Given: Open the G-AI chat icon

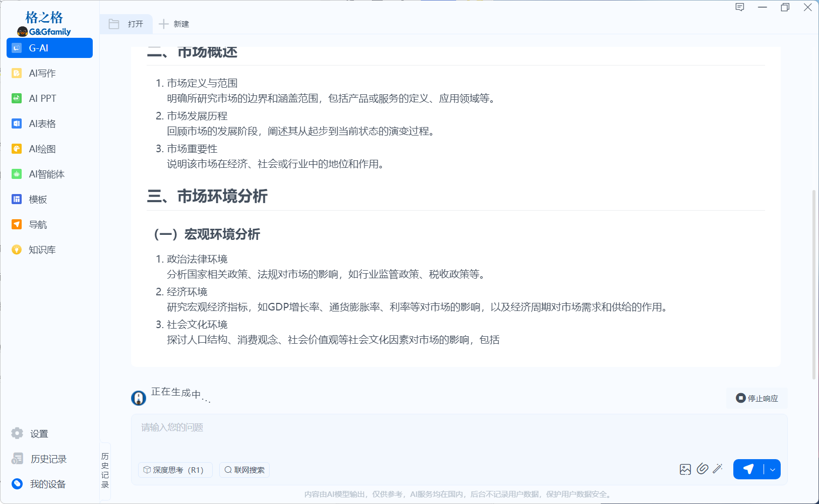Looking at the screenshot, I should pos(17,48).
